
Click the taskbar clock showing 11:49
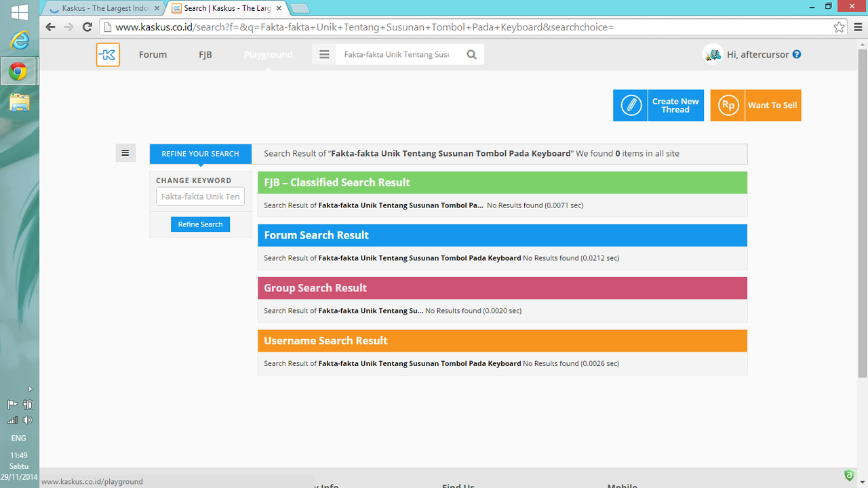point(19,455)
